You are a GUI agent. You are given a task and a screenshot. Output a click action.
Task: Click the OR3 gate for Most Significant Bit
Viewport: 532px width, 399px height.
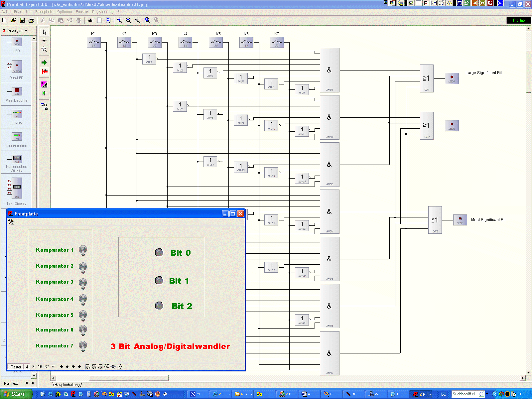[x=435, y=220]
